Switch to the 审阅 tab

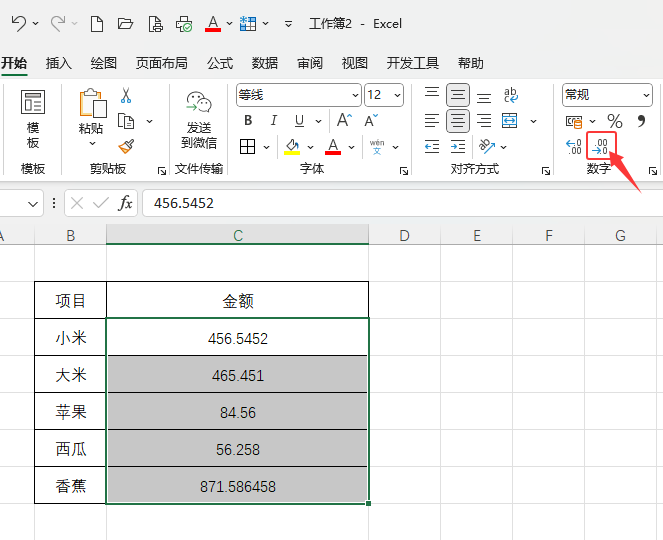click(310, 63)
